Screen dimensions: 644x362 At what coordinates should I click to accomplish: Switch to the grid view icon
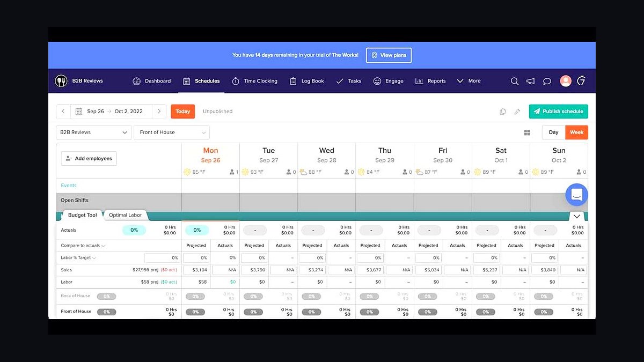527,132
